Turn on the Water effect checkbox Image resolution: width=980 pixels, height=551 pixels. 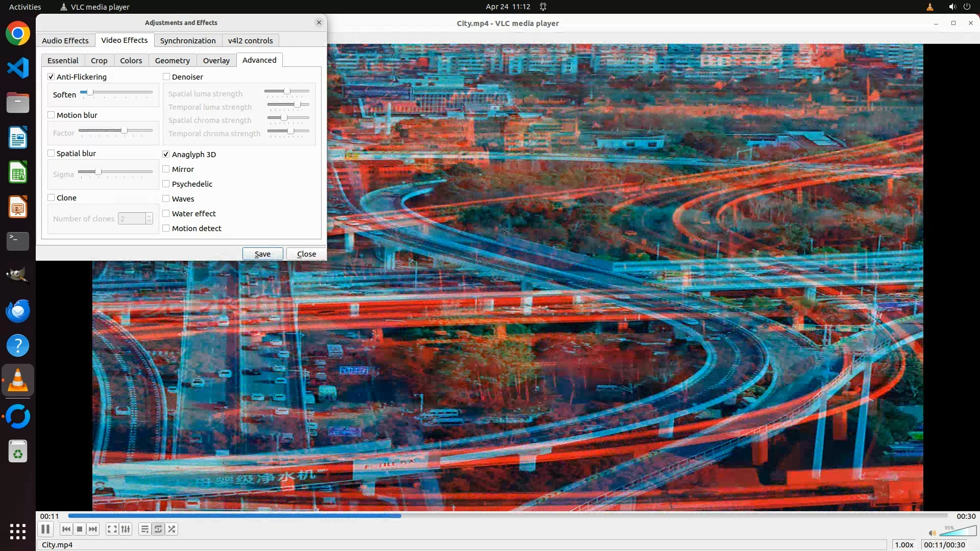(166, 213)
